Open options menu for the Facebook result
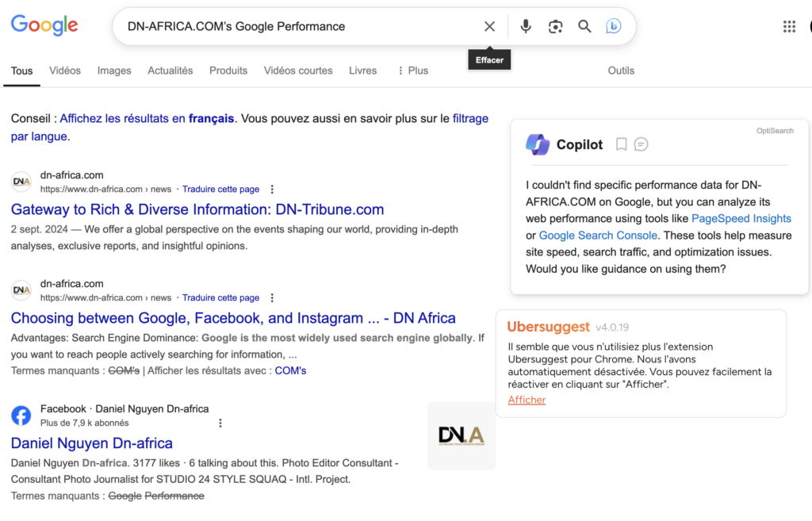Viewport: 812px width, 521px height. click(x=220, y=423)
